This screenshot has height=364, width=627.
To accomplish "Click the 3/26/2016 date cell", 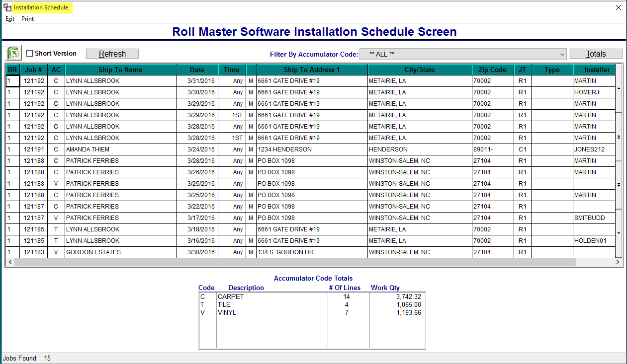I will tap(197, 172).
